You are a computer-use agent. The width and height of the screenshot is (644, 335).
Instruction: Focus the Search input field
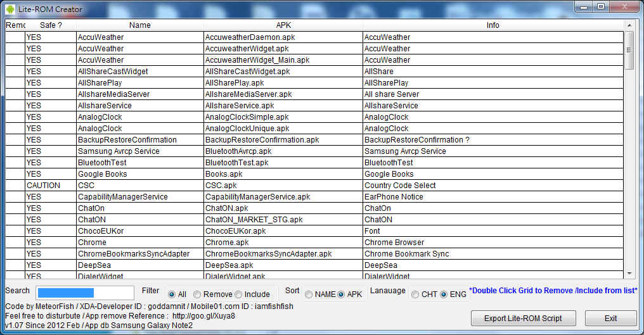click(85, 293)
